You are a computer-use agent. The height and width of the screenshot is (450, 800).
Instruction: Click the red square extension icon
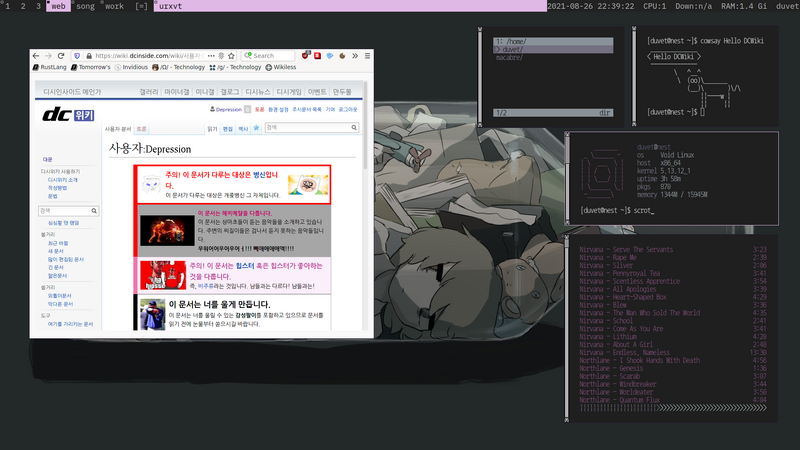317,56
